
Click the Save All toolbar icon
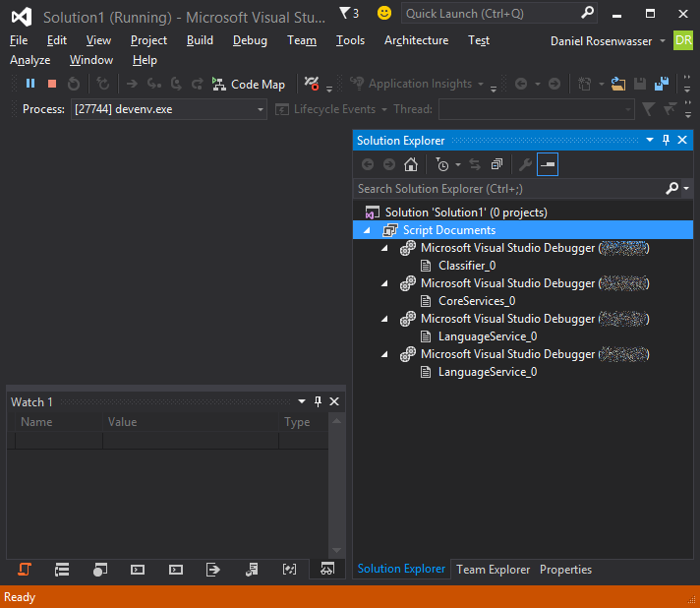click(661, 84)
